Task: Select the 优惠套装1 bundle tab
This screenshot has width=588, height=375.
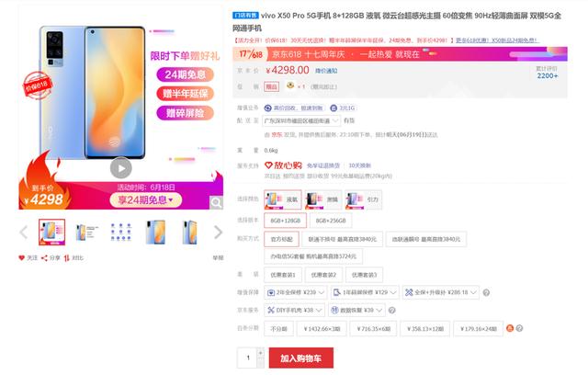Action: (283, 275)
